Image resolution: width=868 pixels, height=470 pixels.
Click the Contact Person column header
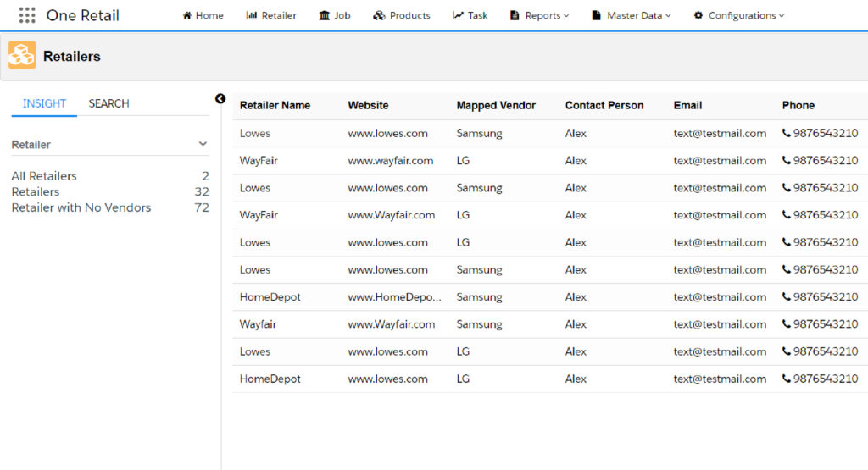[604, 105]
